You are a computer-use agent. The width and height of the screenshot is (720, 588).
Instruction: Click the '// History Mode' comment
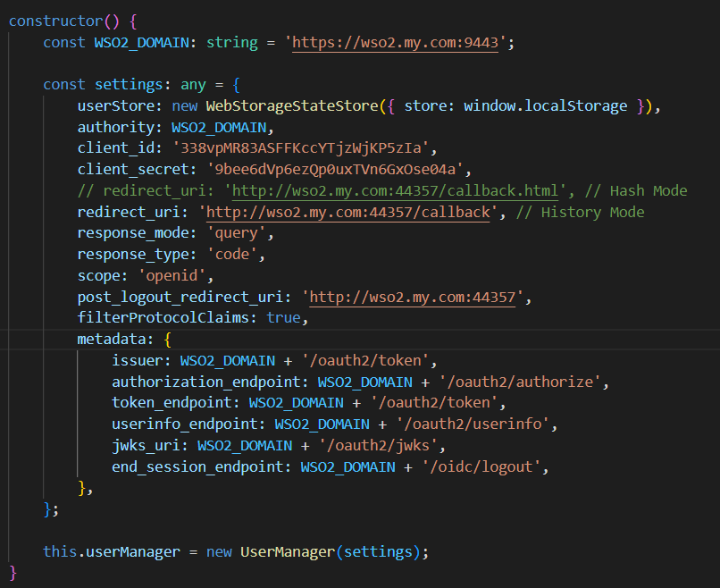[580, 212]
